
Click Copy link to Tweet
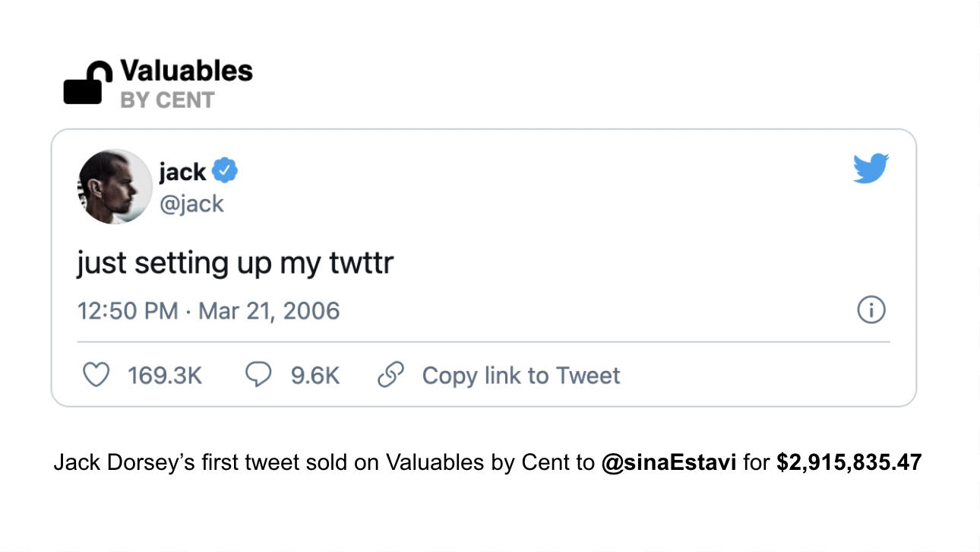(520, 374)
